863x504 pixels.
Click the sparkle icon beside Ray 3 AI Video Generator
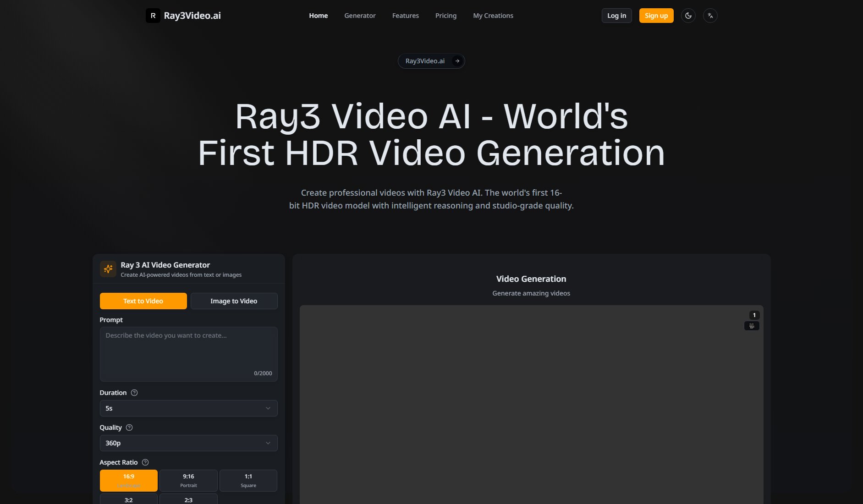click(108, 269)
